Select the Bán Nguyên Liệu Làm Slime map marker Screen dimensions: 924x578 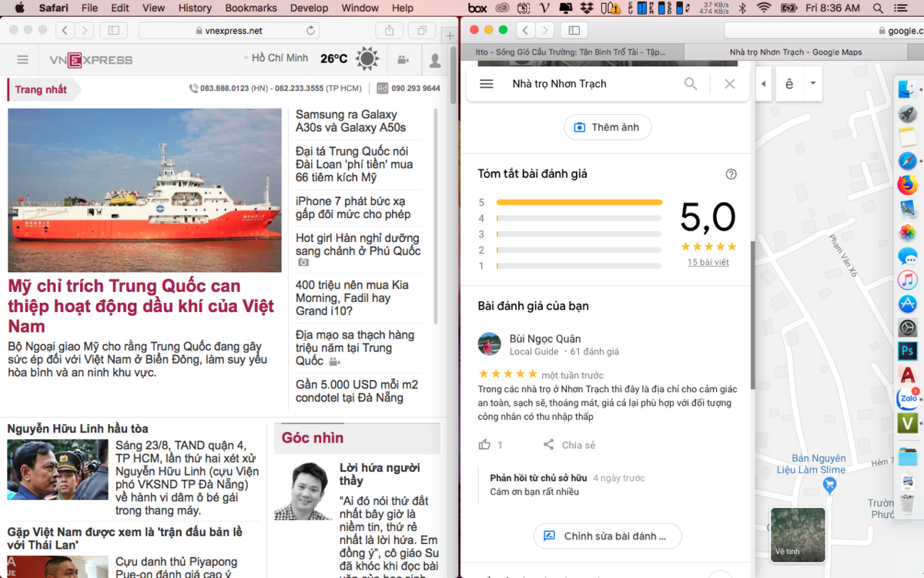point(829,485)
